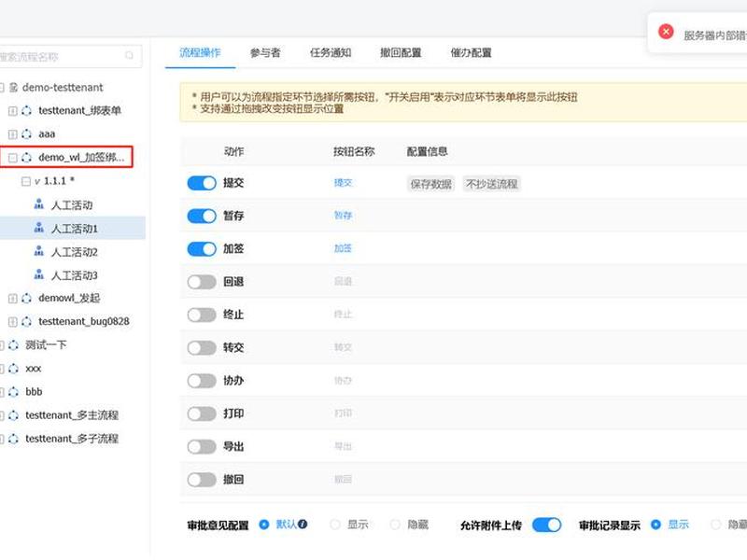Screen dimensions: 747x560
Task: Click the process icon beside xxx
Action: pos(13,368)
